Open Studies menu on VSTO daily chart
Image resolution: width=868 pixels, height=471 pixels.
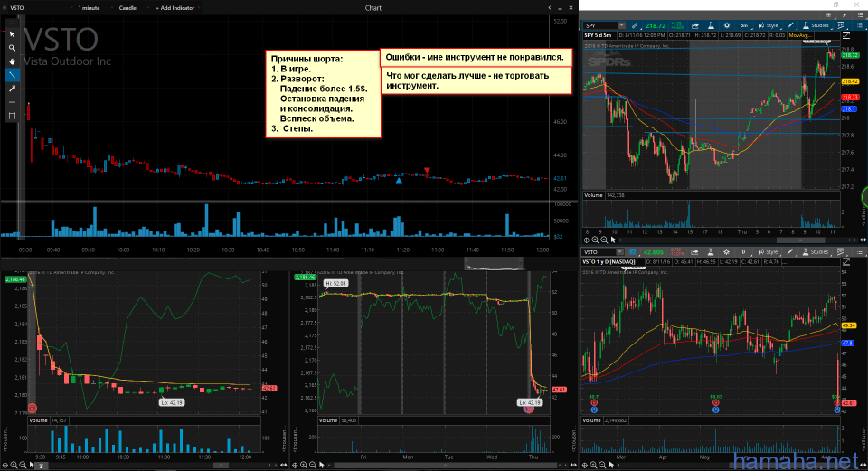tap(816, 252)
